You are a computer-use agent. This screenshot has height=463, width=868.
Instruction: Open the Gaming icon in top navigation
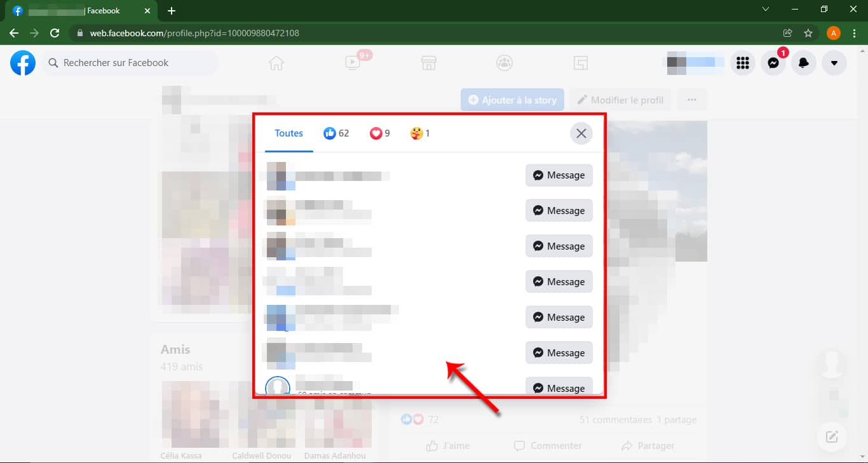(x=580, y=63)
